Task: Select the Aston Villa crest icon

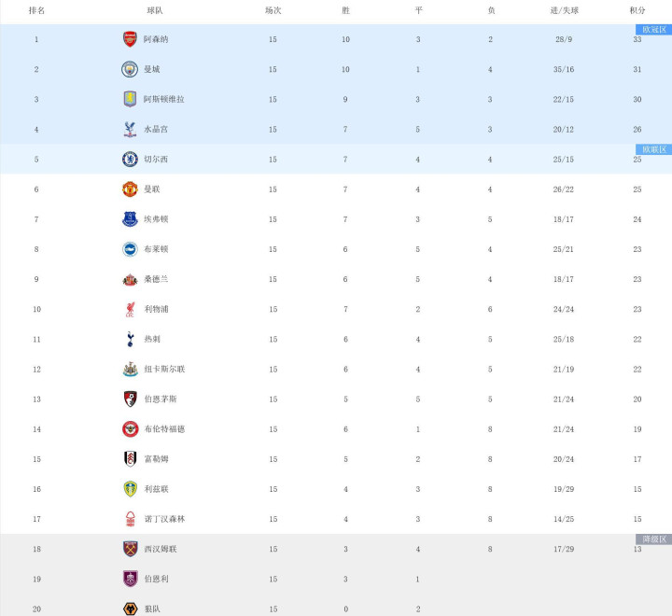Action: tap(130, 99)
